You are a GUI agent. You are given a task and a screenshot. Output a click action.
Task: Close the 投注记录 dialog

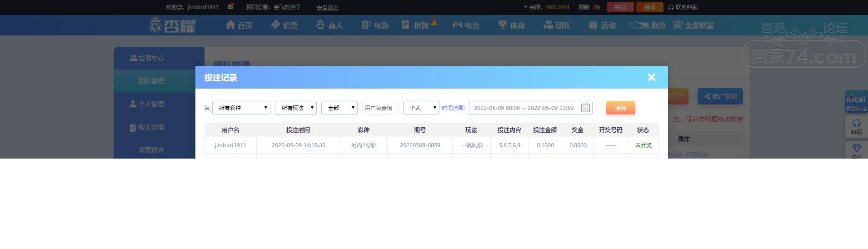point(651,77)
